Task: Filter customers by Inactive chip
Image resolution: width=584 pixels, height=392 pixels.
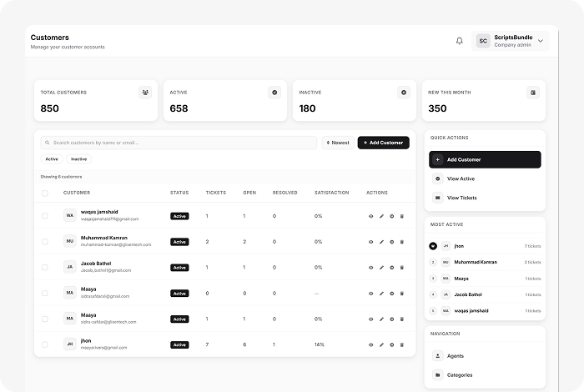Action: [78, 158]
